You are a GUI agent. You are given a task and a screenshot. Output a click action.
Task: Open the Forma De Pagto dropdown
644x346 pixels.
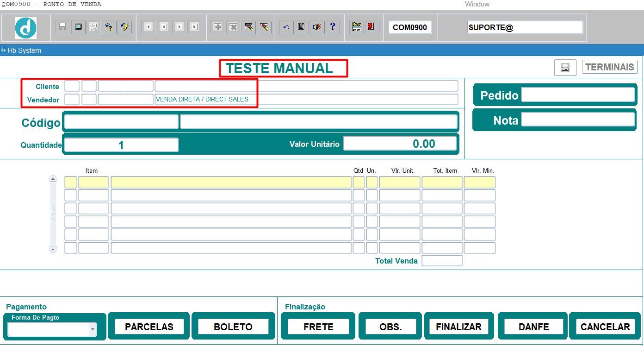pyautogui.click(x=93, y=329)
